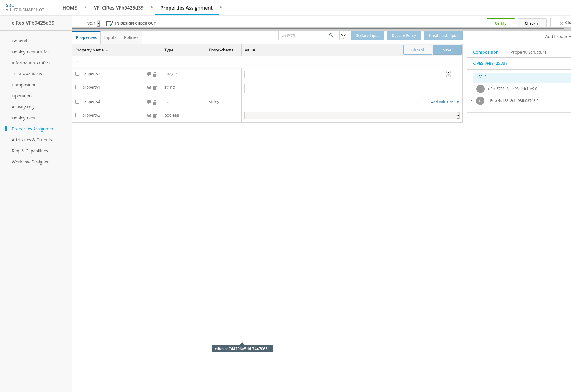Open the comment icon for property4
The height and width of the screenshot is (392, 571).
click(149, 102)
